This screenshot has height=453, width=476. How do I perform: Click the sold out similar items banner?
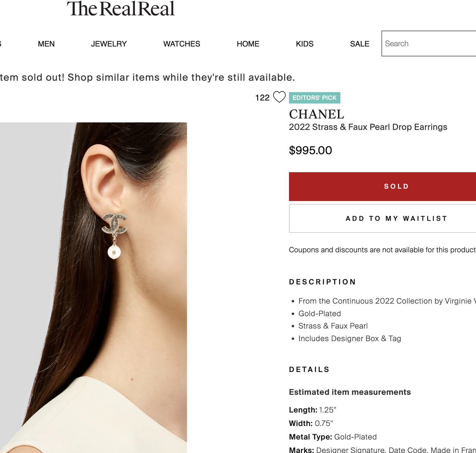coord(147,77)
